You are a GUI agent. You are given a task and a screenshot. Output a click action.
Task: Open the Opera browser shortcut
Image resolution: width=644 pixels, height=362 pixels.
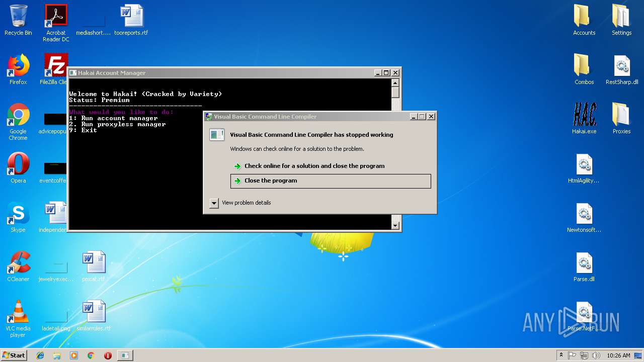click(x=18, y=168)
